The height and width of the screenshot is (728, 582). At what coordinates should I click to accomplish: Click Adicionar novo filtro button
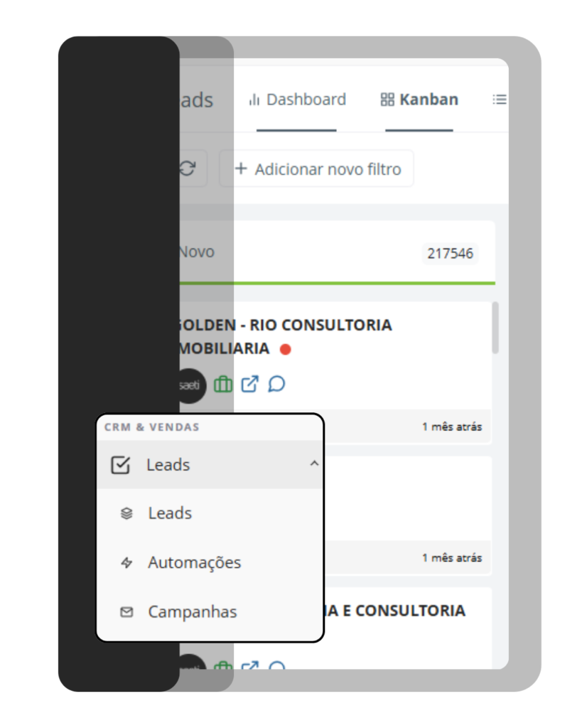[316, 168]
